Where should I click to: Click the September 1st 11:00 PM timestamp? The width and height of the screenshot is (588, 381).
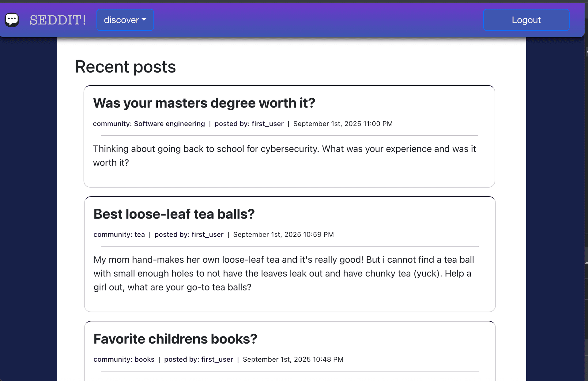(x=343, y=124)
